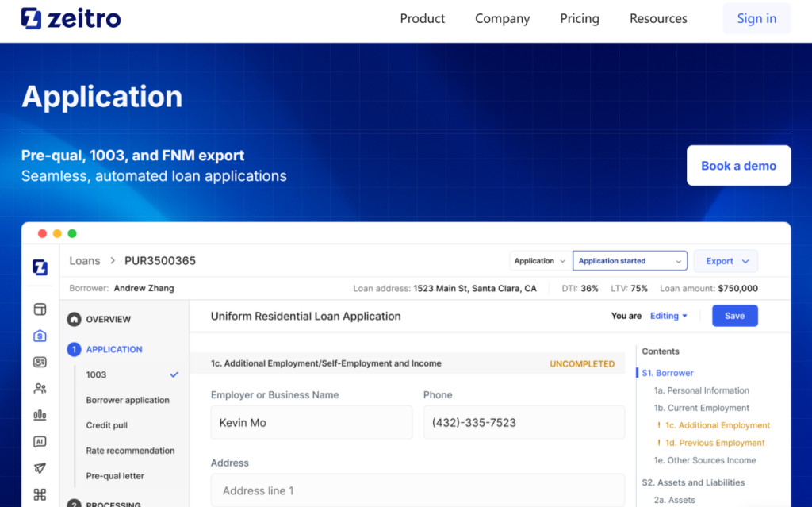Click the green window dot
The image size is (812, 507).
pyautogui.click(x=72, y=233)
